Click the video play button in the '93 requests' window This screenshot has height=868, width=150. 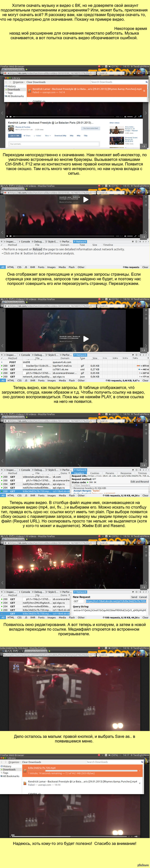point(86,339)
